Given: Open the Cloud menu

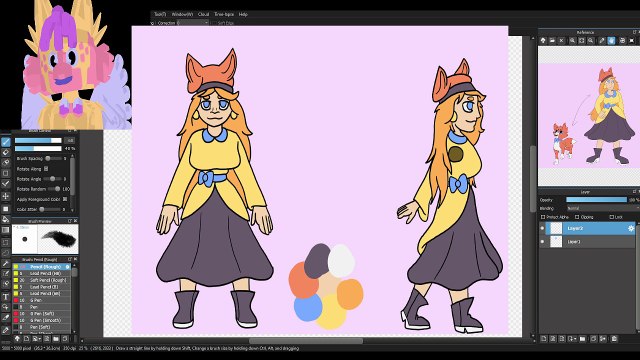Looking at the screenshot, I should click(203, 14).
